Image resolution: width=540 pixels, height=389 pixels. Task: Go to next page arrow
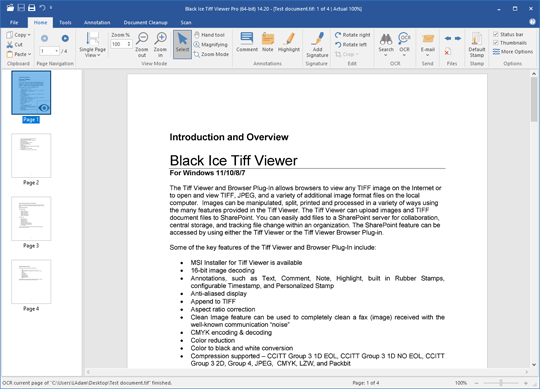(65, 38)
